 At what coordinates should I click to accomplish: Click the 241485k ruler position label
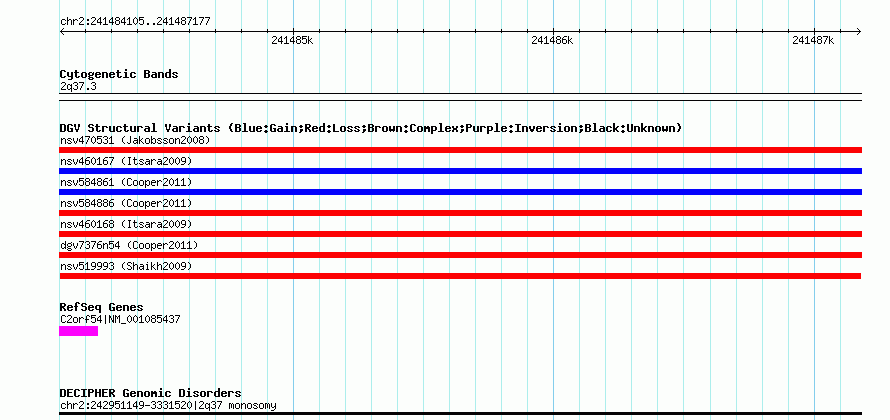tap(292, 40)
